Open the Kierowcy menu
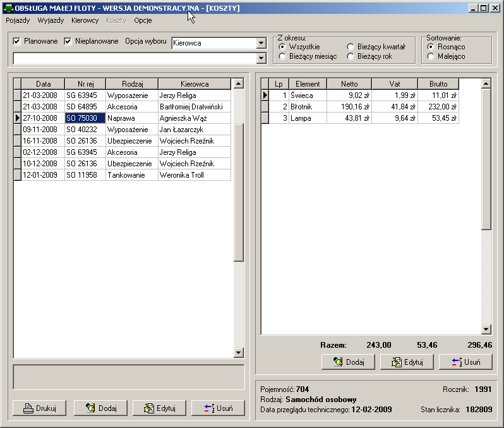Image resolution: width=504 pixels, height=428 pixels. 85,21
